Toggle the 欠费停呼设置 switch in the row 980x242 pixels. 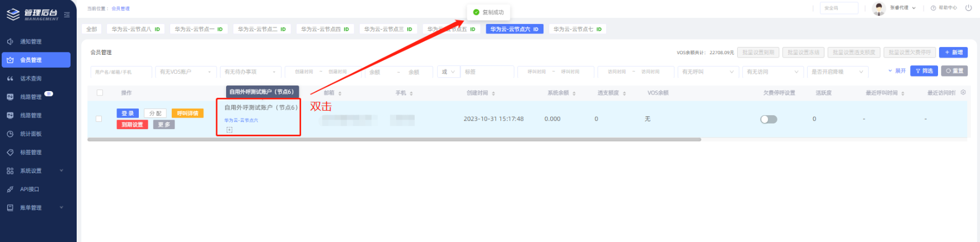[768, 119]
